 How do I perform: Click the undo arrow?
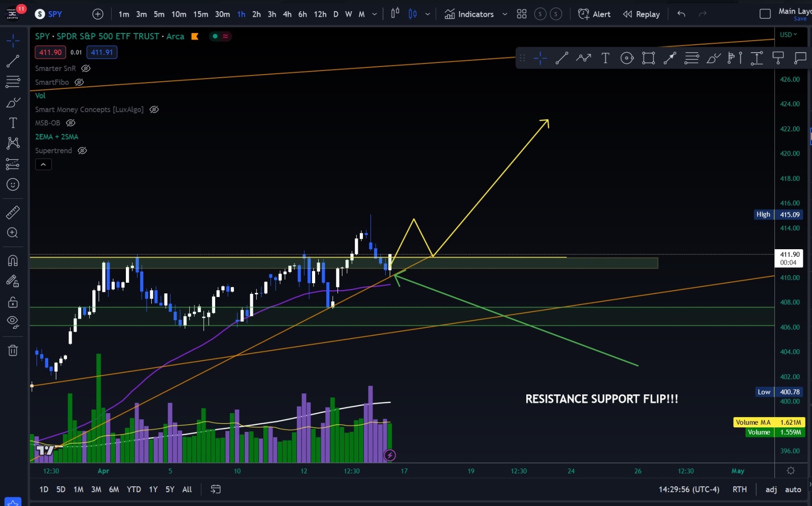pos(681,14)
